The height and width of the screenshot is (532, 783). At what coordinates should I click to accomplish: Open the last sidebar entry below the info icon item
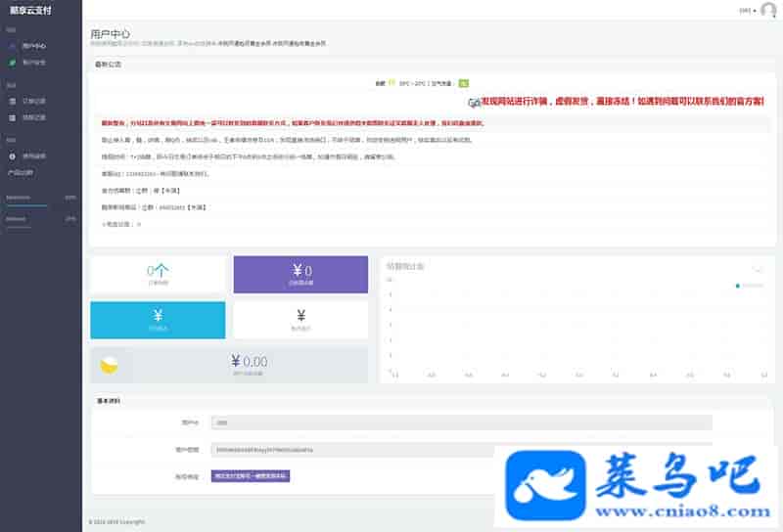(x=21, y=173)
